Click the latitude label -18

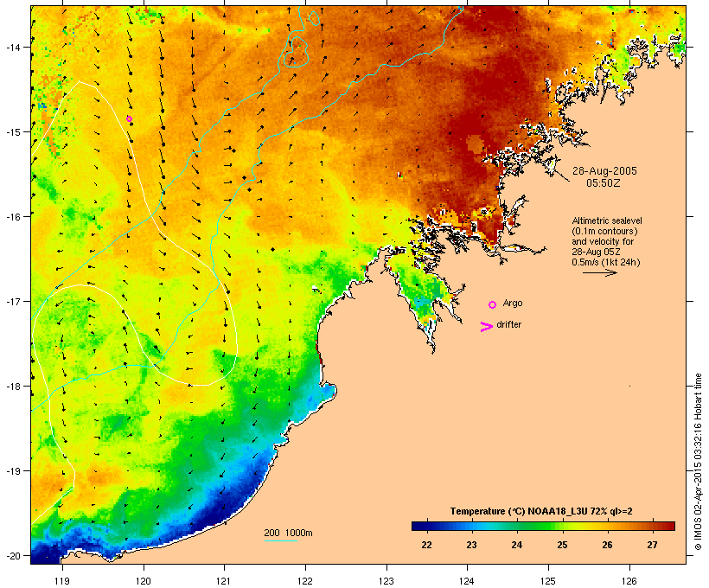point(12,386)
